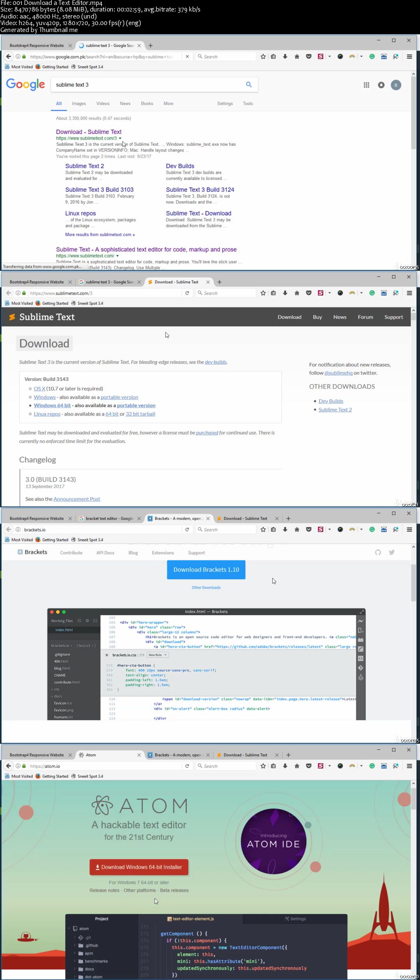
Task: Open the Settings option under the Google search bar
Action: pyautogui.click(x=225, y=103)
